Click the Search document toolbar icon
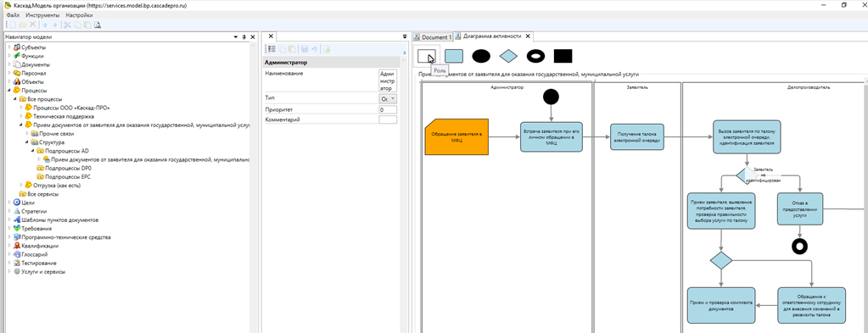The width and height of the screenshot is (868, 333). [98, 25]
